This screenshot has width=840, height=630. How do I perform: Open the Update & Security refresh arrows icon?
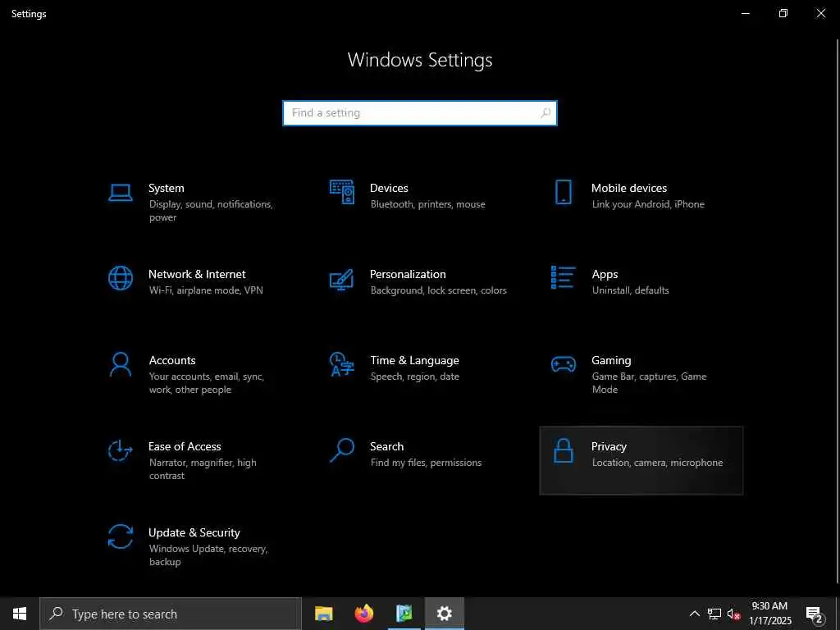120,536
